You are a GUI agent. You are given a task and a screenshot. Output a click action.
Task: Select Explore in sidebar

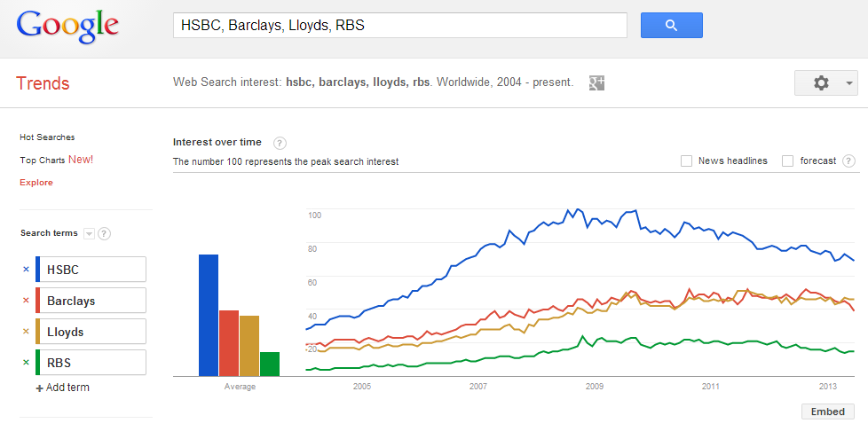click(36, 183)
